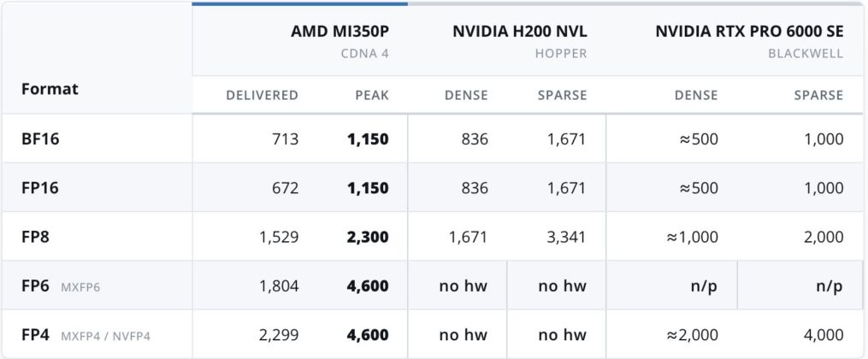The width and height of the screenshot is (868, 359).
Task: Click the PEAK sub-header under AMD
Action: point(372,95)
